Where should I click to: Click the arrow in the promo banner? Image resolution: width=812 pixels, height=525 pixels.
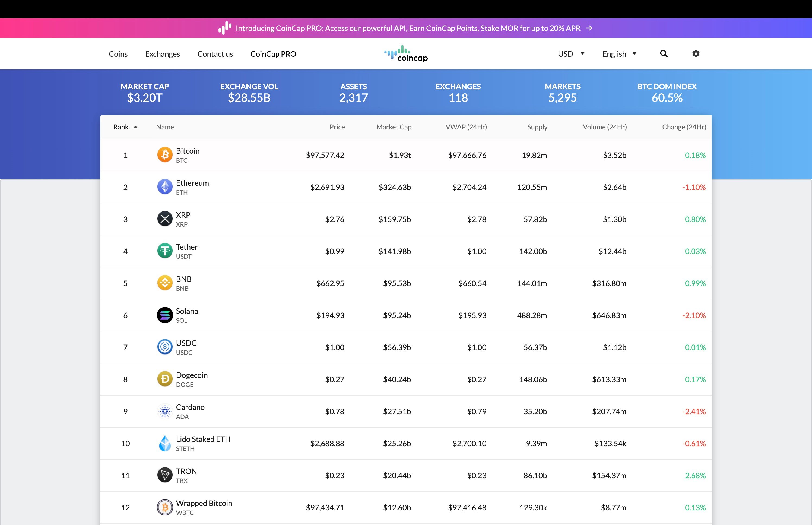(x=589, y=28)
